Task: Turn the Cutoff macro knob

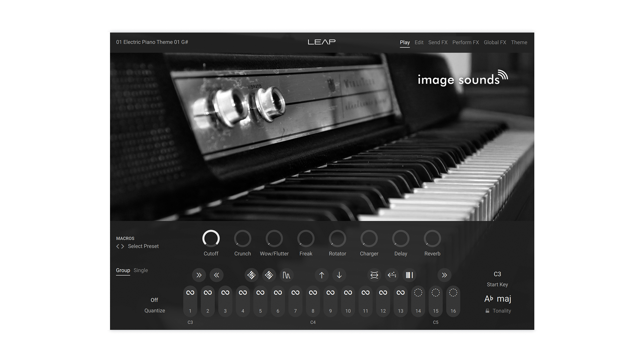Action: [211, 239]
